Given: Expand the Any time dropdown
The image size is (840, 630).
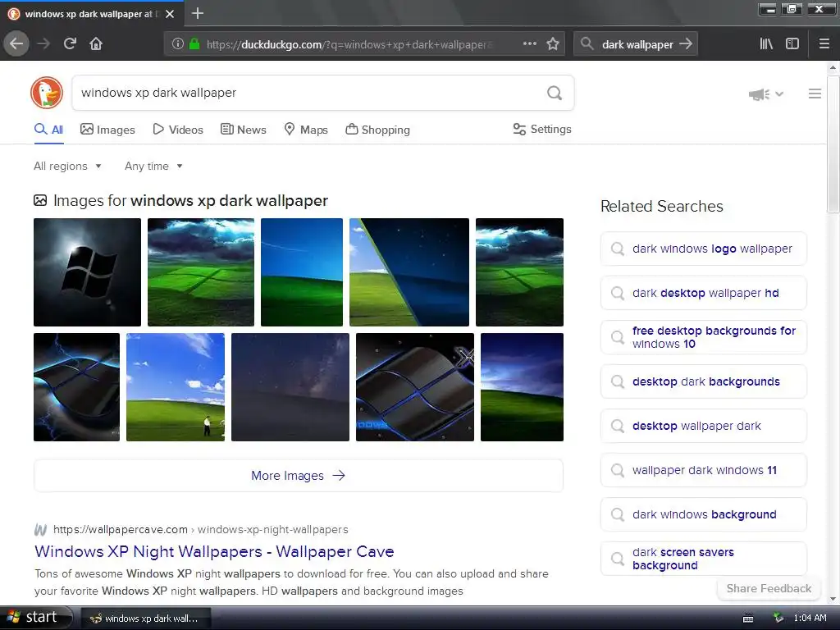Looking at the screenshot, I should pos(153,166).
